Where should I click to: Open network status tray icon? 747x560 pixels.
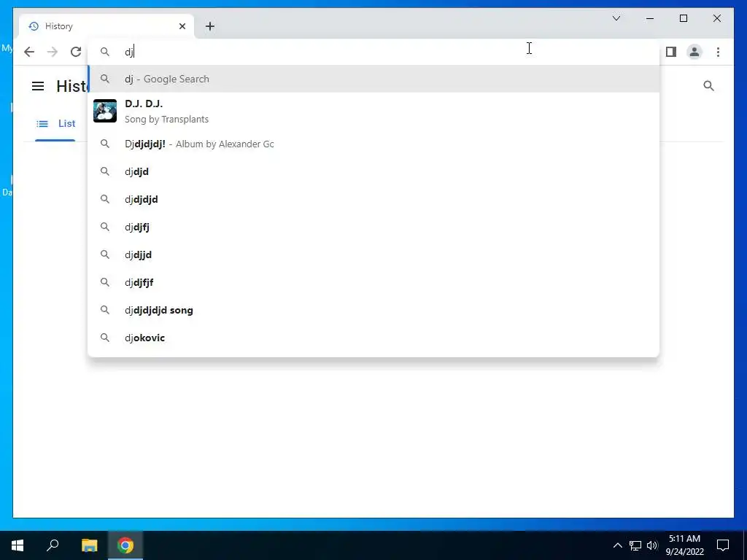pyautogui.click(x=635, y=545)
